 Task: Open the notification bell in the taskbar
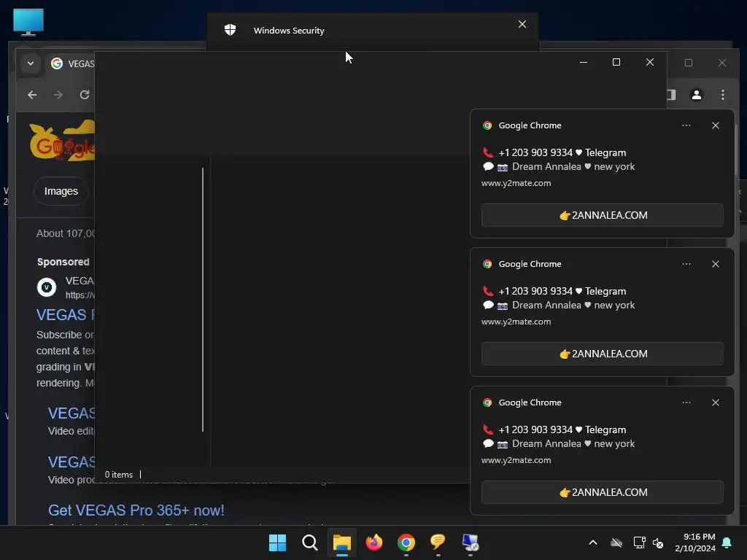tap(727, 542)
